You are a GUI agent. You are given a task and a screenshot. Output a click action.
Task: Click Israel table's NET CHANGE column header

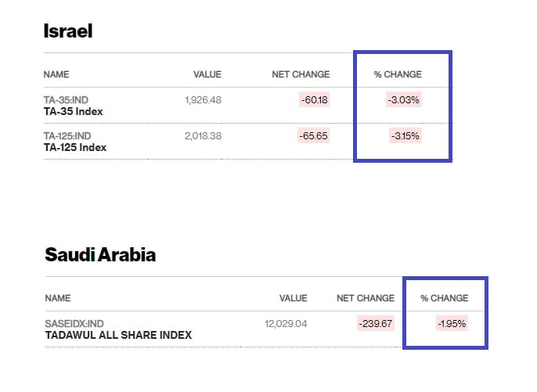pyautogui.click(x=301, y=75)
